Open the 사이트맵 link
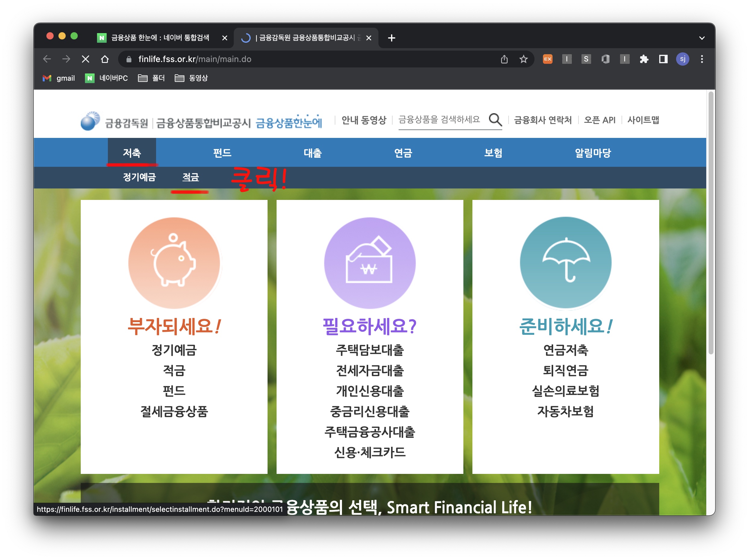The height and width of the screenshot is (560, 749). tap(643, 120)
